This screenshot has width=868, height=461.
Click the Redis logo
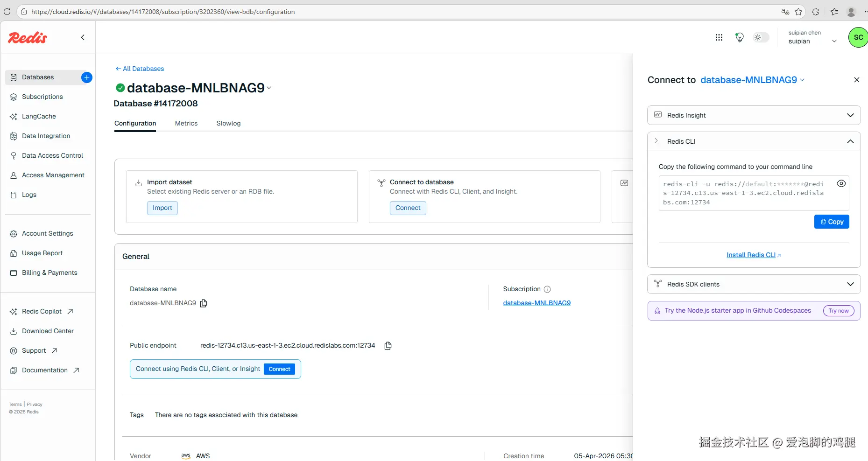[x=28, y=37]
